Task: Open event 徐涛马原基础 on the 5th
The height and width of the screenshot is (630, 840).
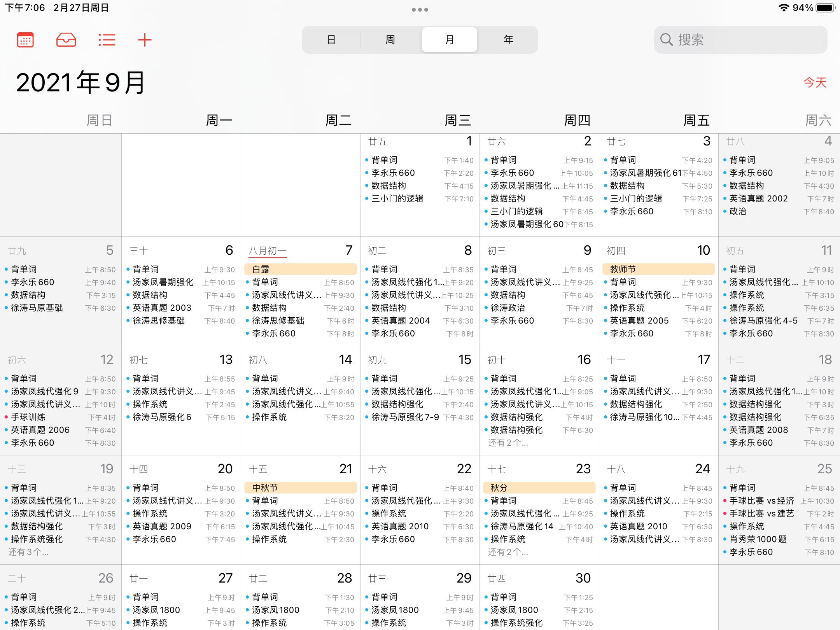Action: coord(61,308)
